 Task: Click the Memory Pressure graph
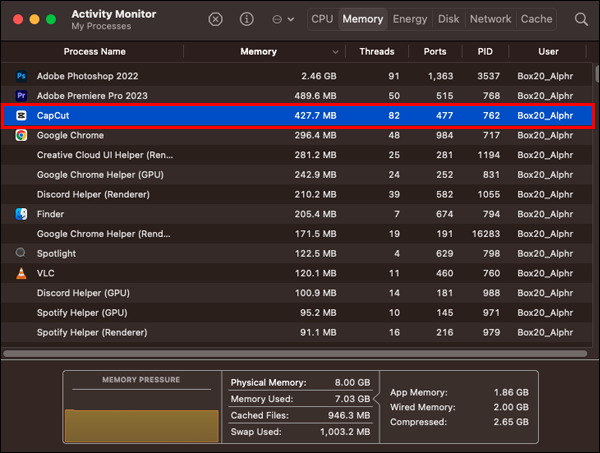click(x=142, y=425)
